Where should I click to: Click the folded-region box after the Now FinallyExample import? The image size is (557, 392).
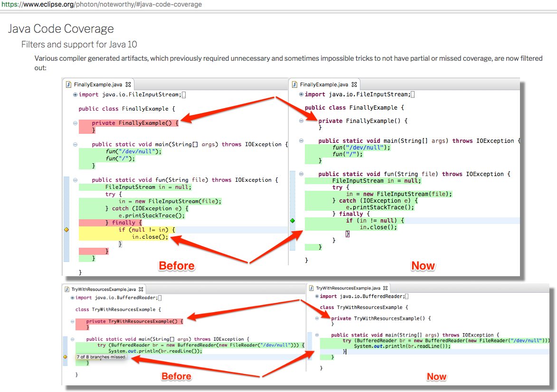click(x=413, y=94)
